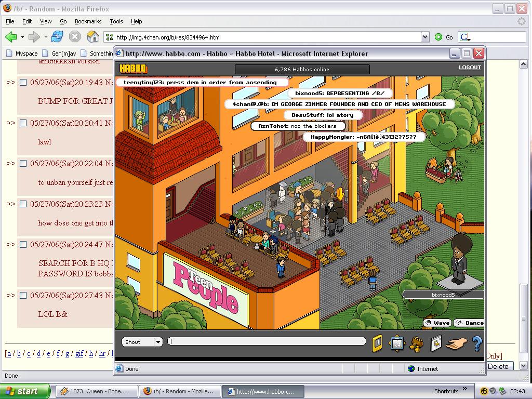Click the third system tray icon
Screen dimensions: 532x399
[x=502, y=391]
